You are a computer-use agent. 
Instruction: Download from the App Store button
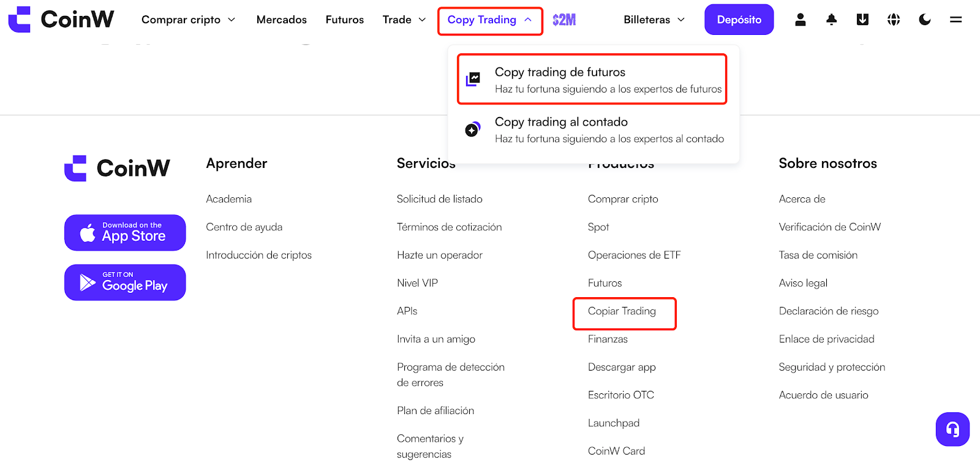125,233
